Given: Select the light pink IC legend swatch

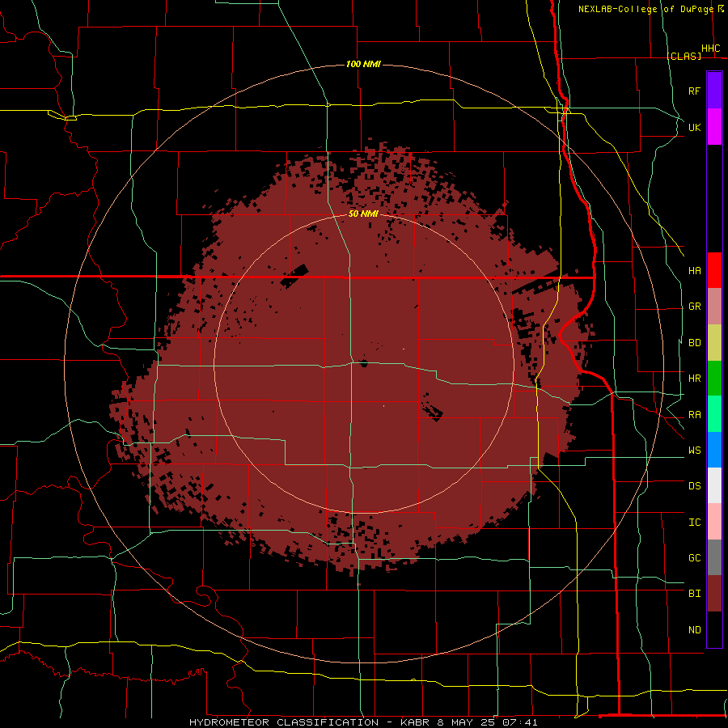Looking at the screenshot, I should pos(714,522).
